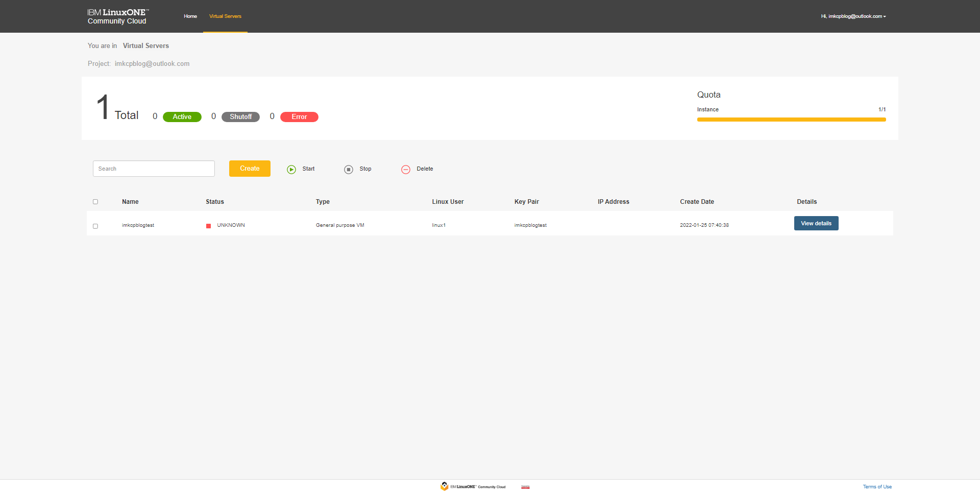Click the red Error status badge
This screenshot has height=495, width=980.
(x=299, y=117)
